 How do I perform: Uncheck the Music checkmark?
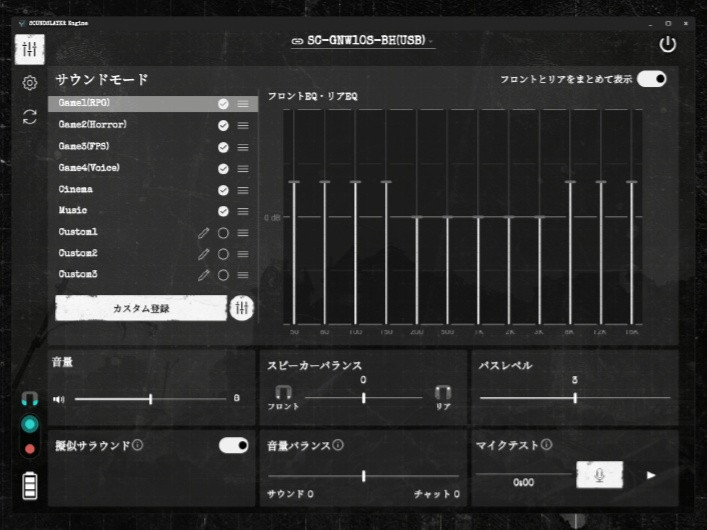[223, 211]
